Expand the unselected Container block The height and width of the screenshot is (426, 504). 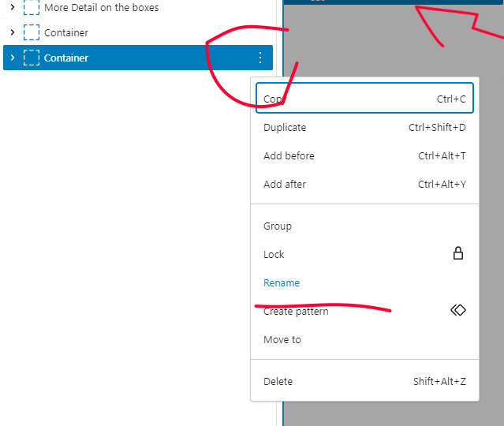(12, 32)
